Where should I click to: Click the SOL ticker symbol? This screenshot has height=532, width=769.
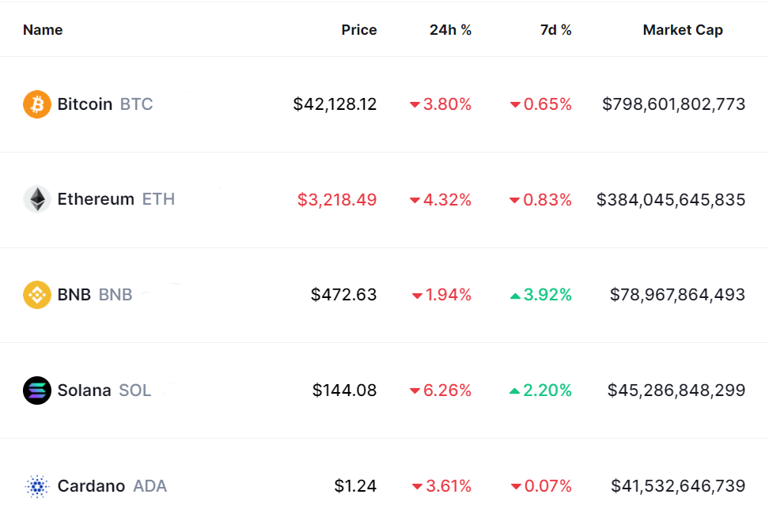coord(134,391)
